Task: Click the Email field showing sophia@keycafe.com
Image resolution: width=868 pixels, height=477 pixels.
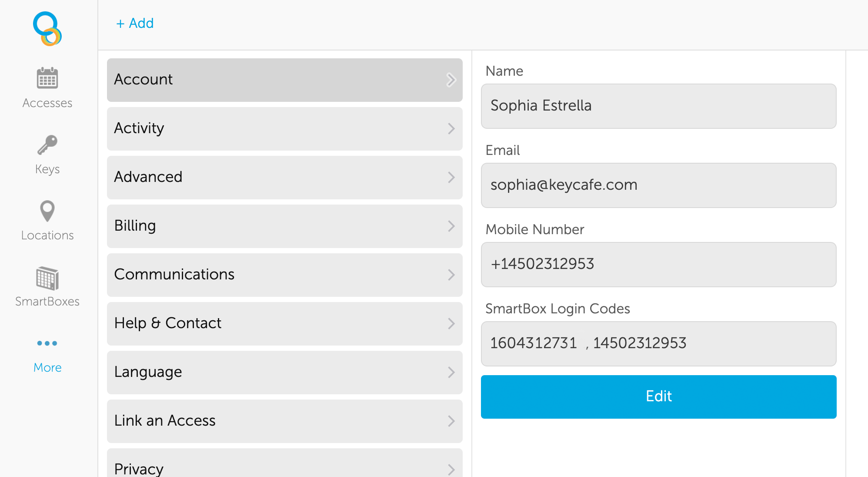Action: [x=658, y=185]
